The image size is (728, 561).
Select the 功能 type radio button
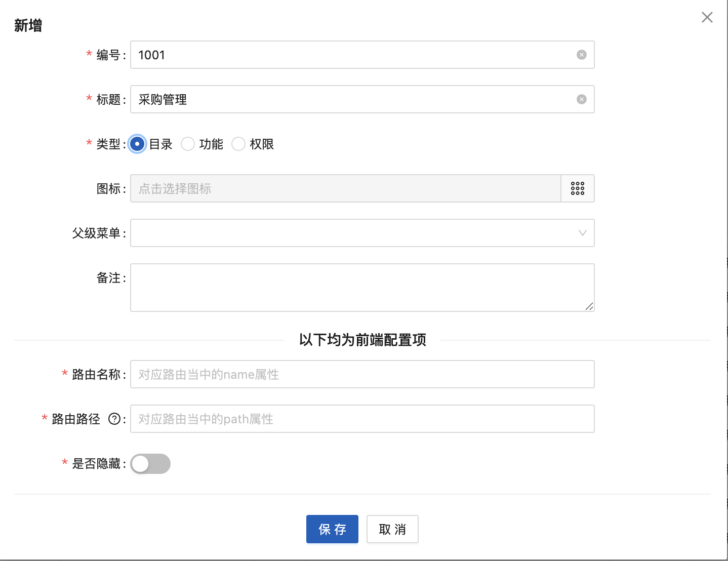(188, 144)
